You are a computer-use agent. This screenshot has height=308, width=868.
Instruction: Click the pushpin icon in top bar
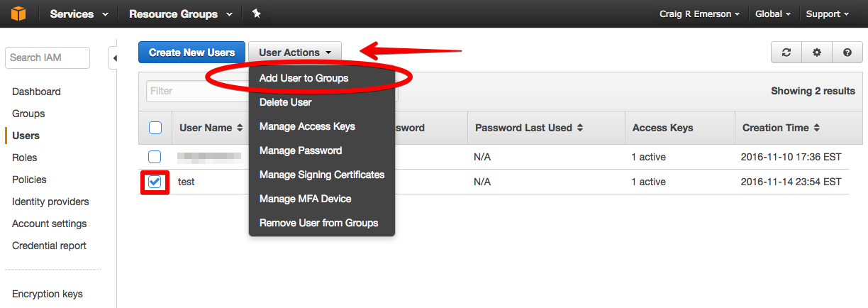pos(256,13)
